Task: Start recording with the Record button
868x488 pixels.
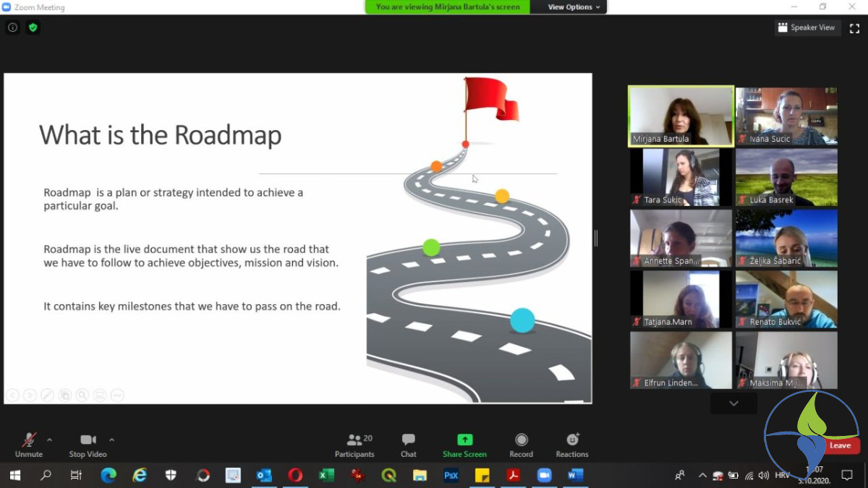Action: [x=521, y=445]
